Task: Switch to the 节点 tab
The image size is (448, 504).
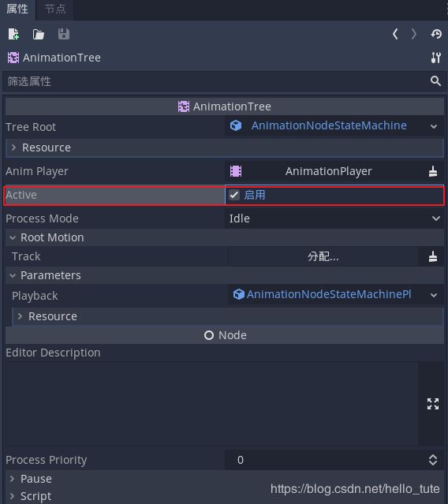Action: pos(55,9)
